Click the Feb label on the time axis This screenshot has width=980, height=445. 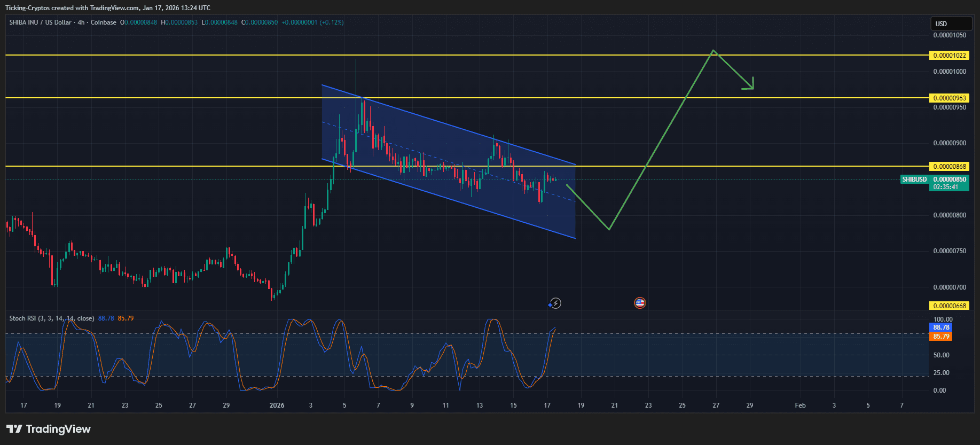click(x=799, y=405)
